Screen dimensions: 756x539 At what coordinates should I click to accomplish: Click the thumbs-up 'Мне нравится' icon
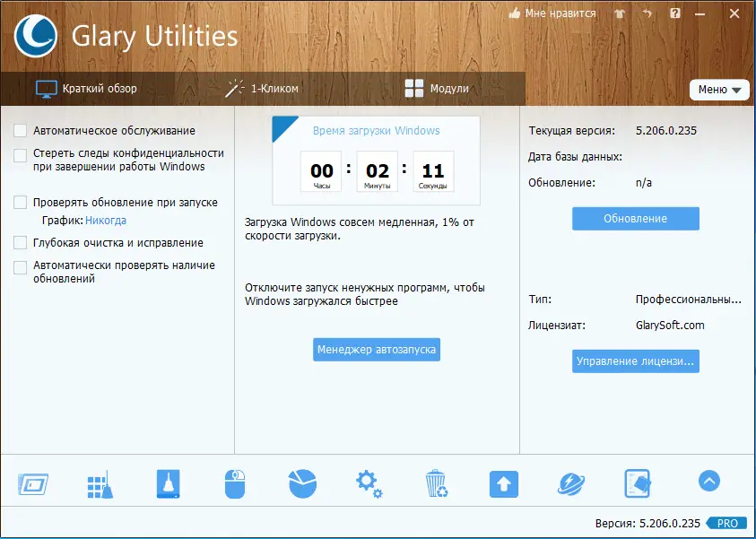click(x=515, y=13)
